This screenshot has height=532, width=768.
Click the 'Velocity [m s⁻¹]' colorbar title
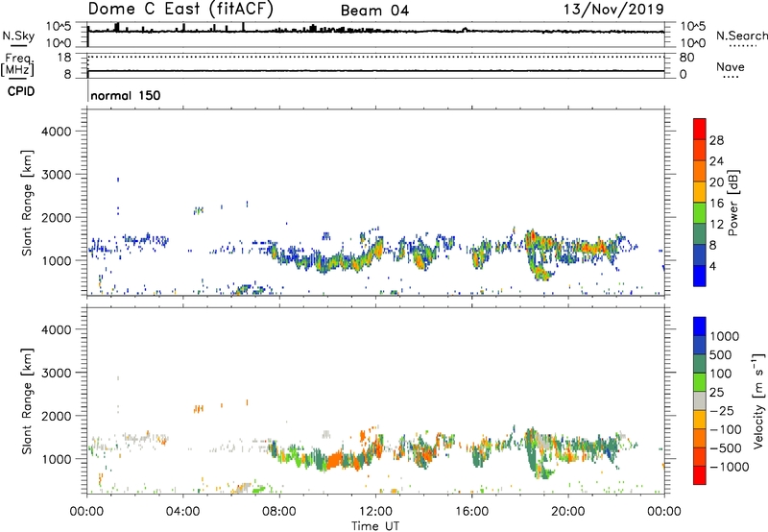759,400
